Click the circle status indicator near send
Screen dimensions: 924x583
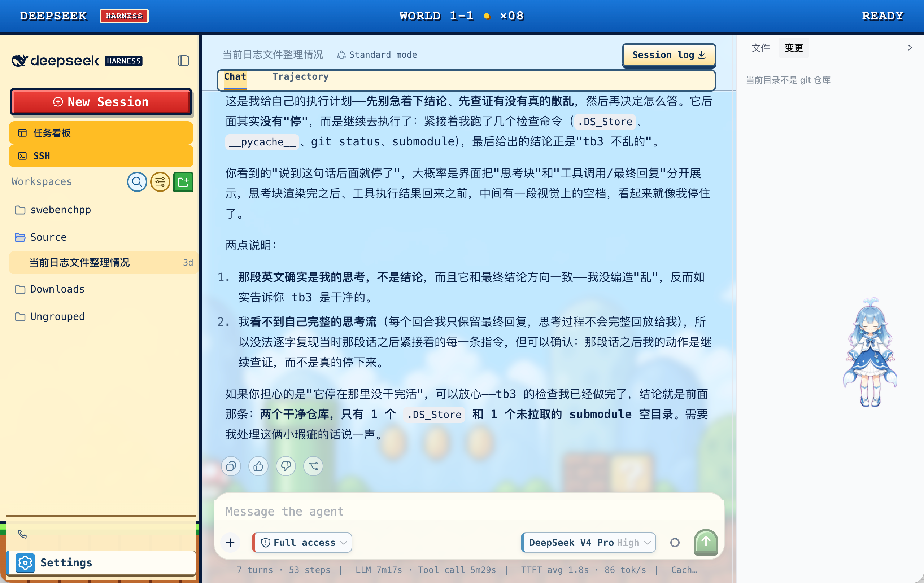coord(675,542)
